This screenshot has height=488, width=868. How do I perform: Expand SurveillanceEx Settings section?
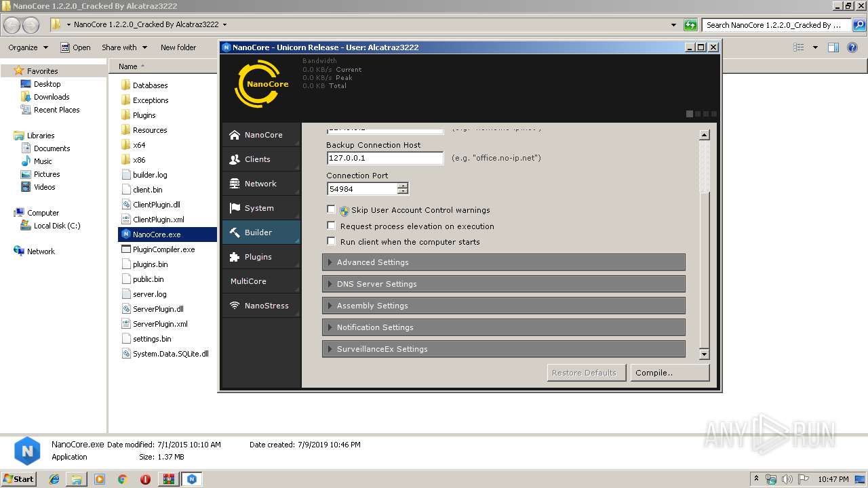click(x=504, y=349)
